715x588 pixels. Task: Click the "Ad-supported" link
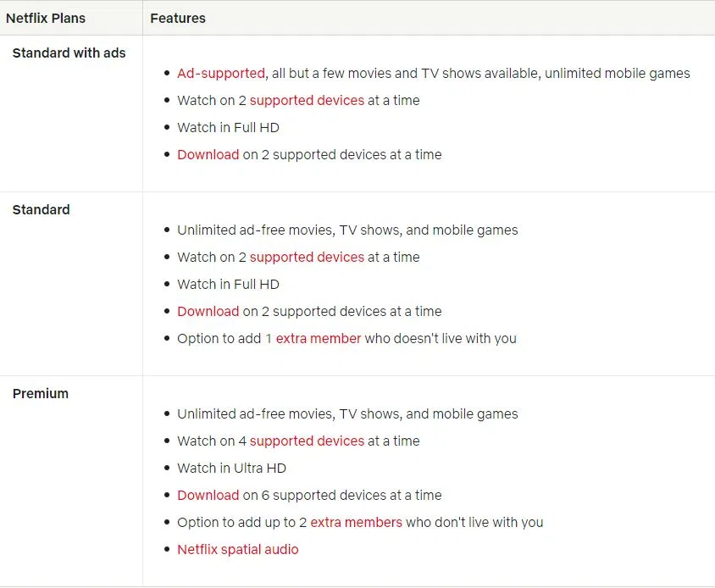click(x=220, y=74)
